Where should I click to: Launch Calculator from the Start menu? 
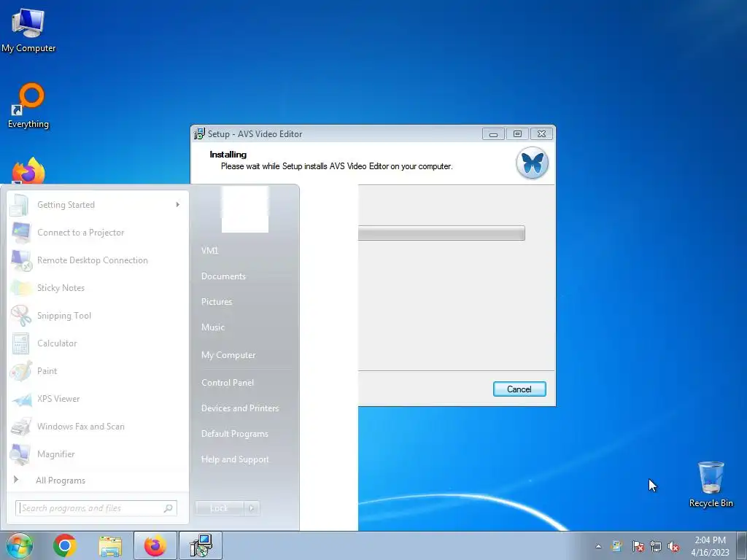98,343
